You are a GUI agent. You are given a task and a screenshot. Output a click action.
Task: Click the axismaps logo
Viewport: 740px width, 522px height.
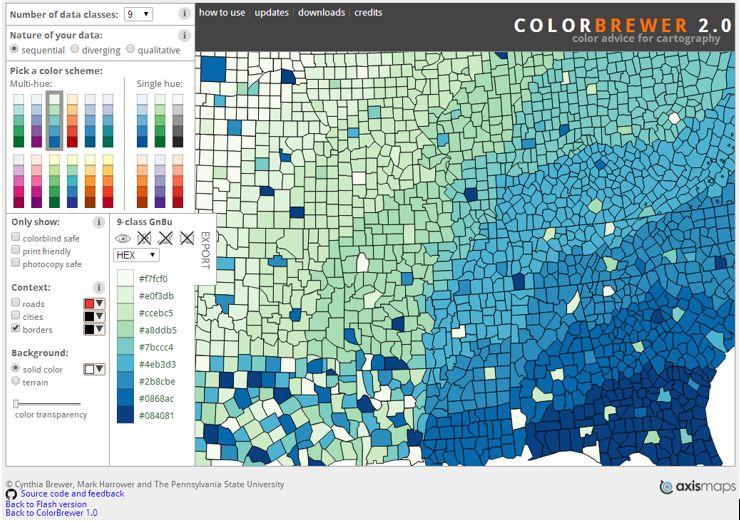[698, 487]
